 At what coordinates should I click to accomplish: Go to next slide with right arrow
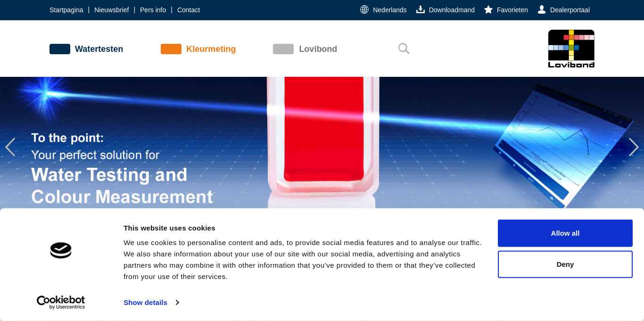click(x=634, y=147)
